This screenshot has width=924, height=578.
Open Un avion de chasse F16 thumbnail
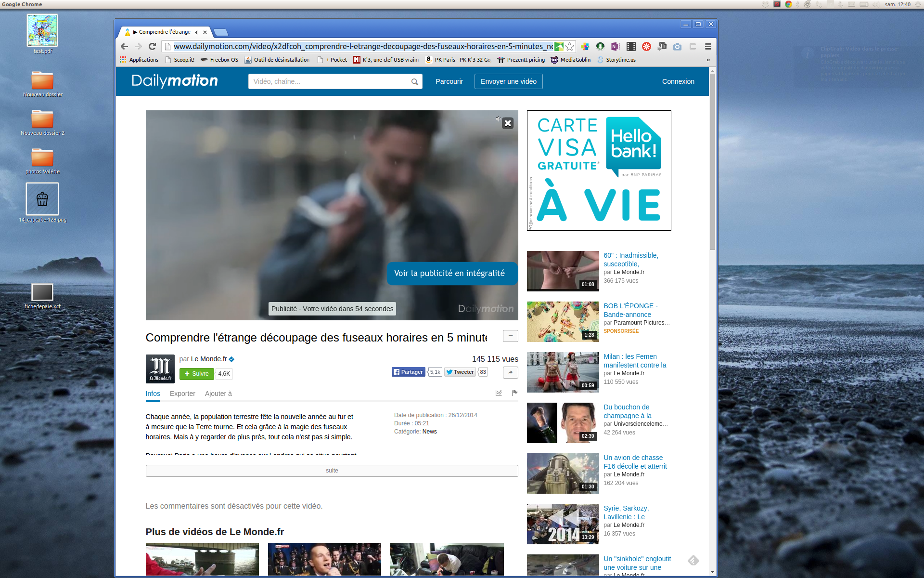(563, 473)
